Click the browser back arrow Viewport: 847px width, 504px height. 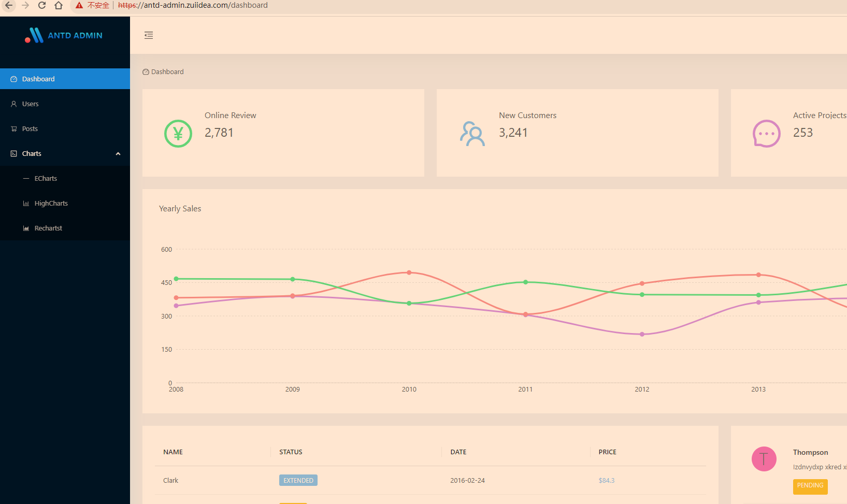(x=9, y=5)
